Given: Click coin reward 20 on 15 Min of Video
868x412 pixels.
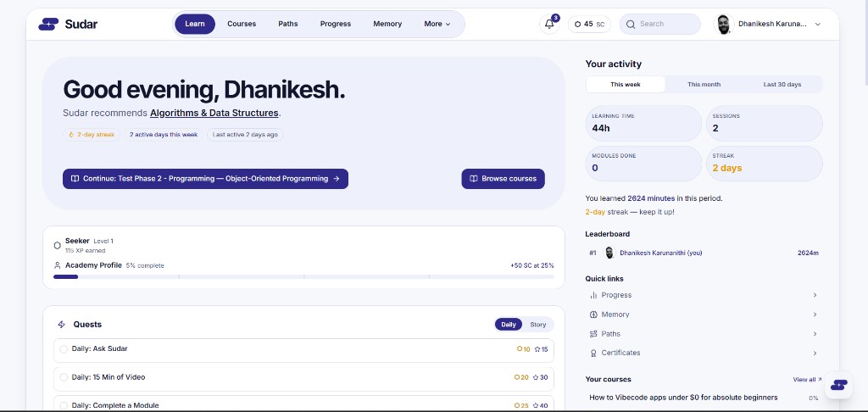Looking at the screenshot, I should point(521,377).
